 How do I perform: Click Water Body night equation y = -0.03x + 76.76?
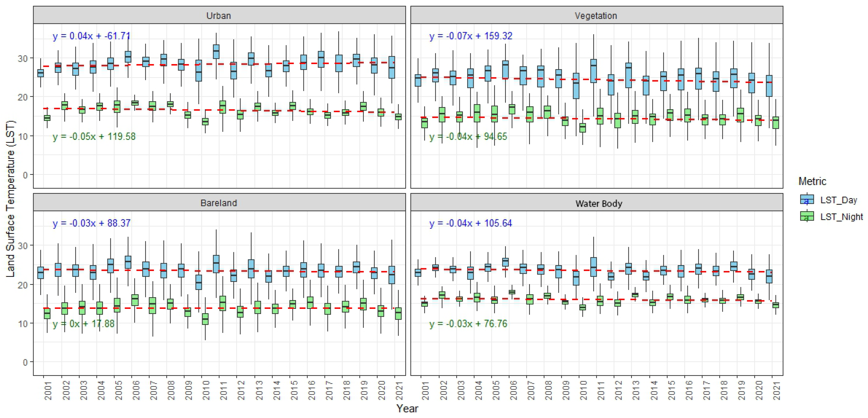[468, 324]
